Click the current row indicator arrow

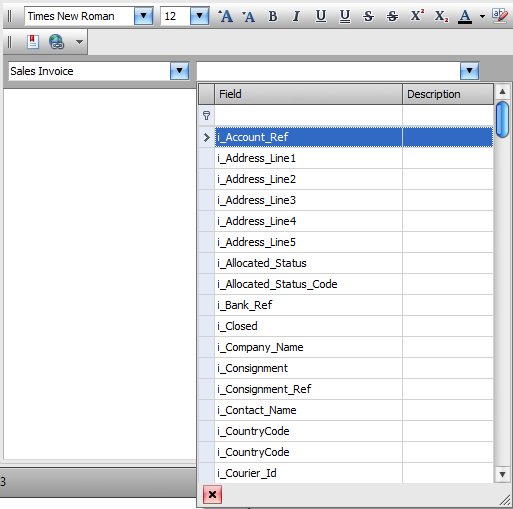[207, 137]
